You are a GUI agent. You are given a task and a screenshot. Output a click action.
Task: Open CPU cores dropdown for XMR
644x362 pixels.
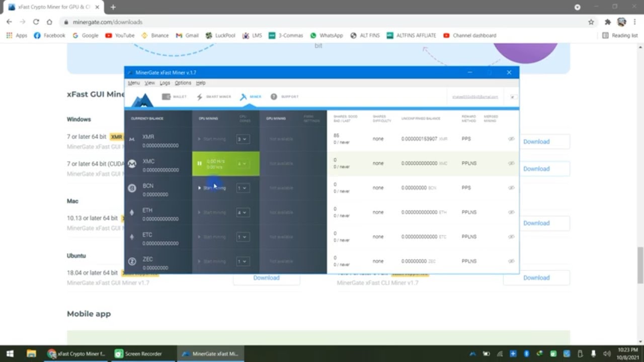[x=243, y=139]
